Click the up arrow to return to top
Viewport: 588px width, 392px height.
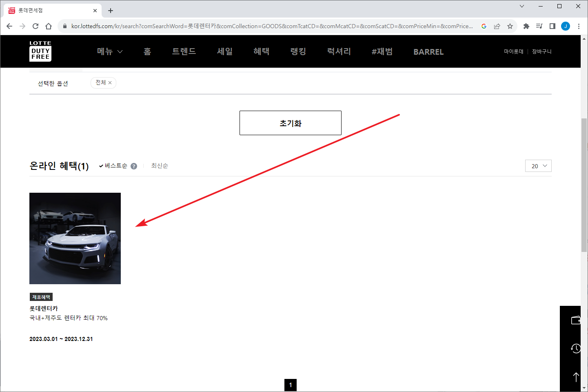[x=576, y=377]
